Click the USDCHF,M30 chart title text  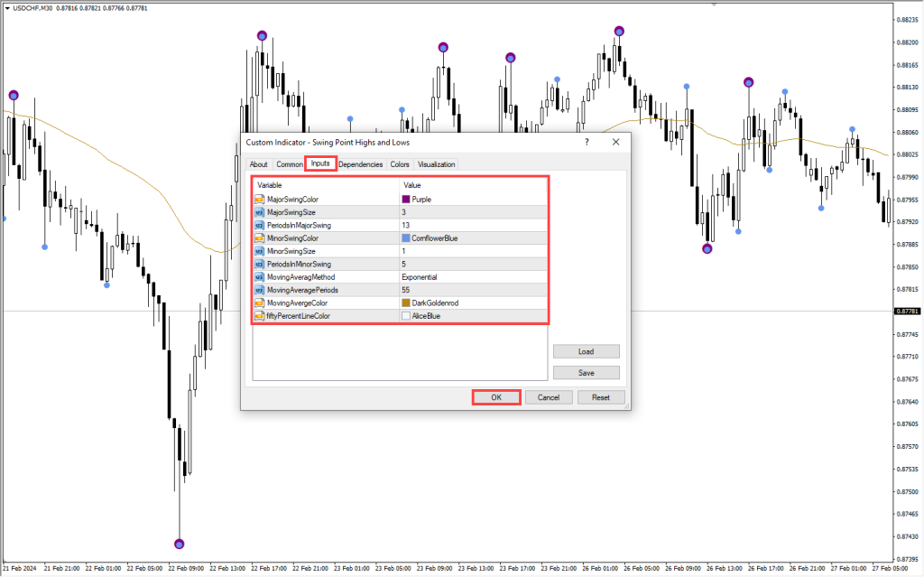click(x=32, y=8)
